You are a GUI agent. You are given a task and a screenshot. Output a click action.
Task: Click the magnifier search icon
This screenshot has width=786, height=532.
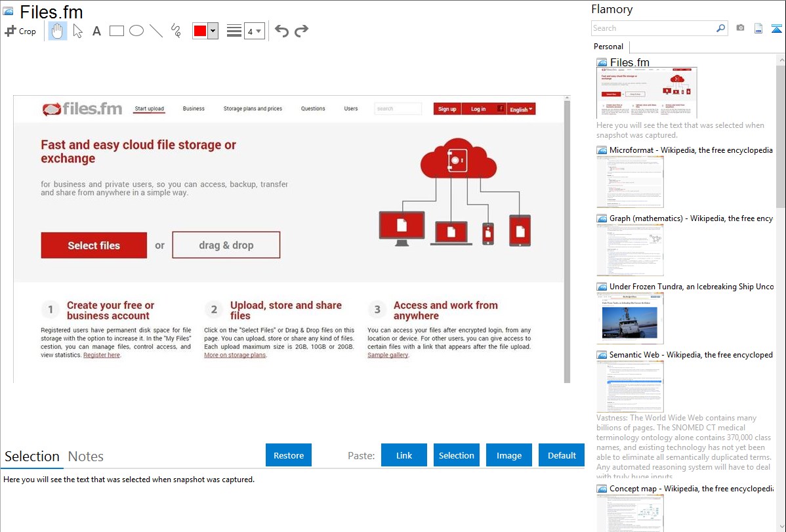coord(720,28)
